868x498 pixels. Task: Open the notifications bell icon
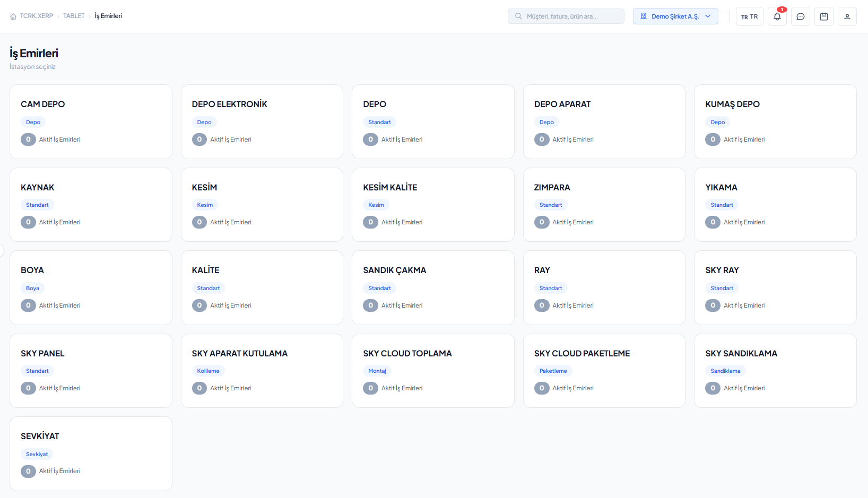[x=777, y=16]
